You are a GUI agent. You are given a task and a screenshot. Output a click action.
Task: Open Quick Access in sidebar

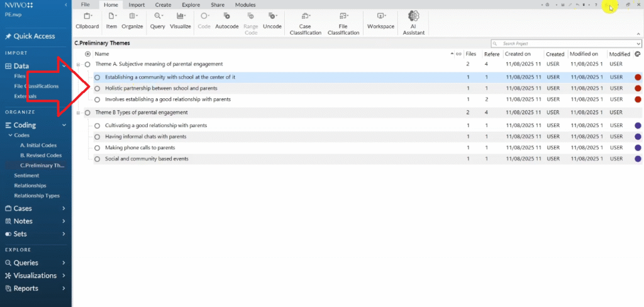(34, 36)
